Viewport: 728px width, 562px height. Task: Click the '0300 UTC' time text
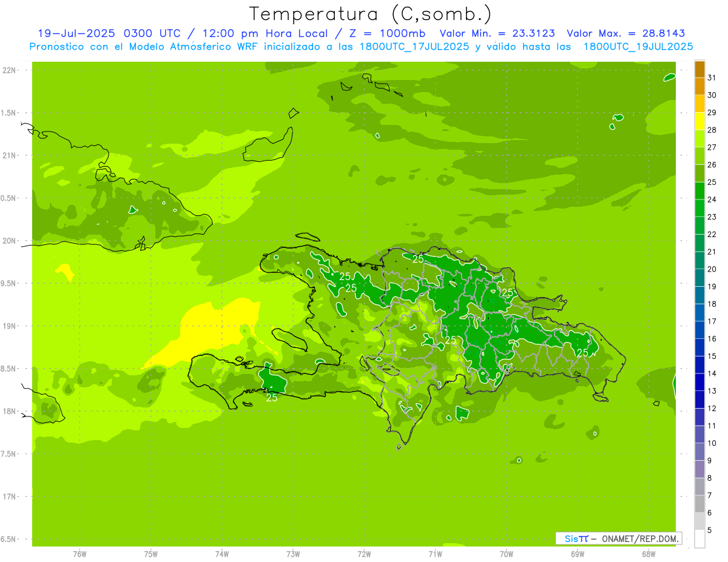click(x=152, y=33)
